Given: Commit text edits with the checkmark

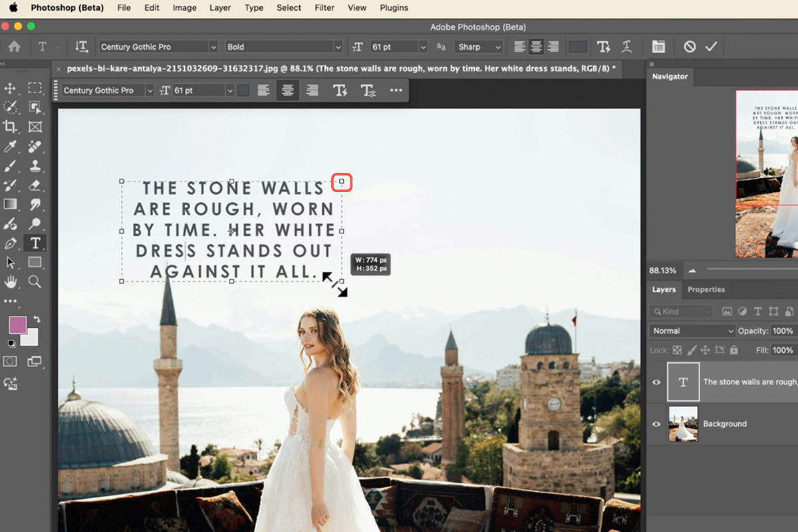Looking at the screenshot, I should tap(711, 47).
